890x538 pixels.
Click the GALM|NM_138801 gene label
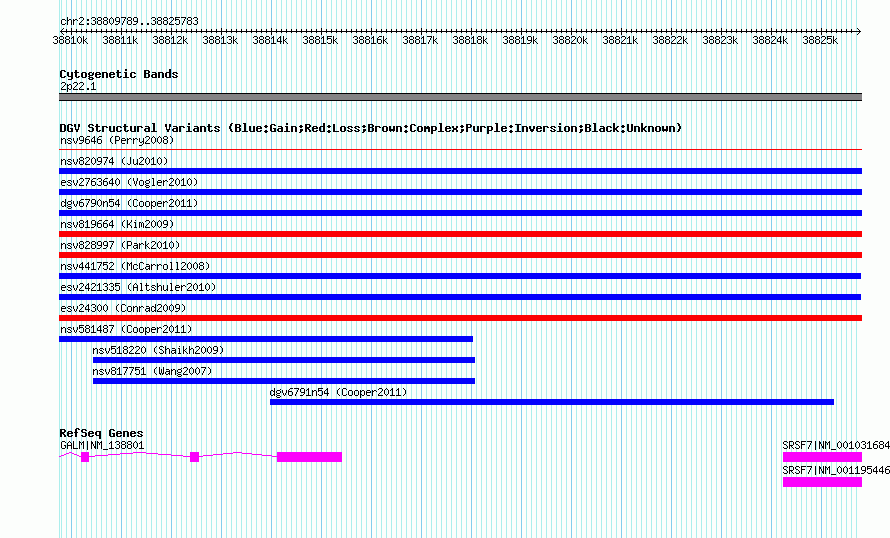(x=102, y=445)
